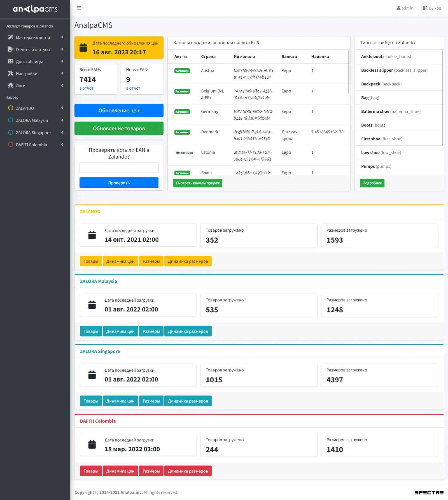The height and width of the screenshot is (500, 448).
Task: Expand the ZALANDO parser menu arrow
Action: [62, 108]
